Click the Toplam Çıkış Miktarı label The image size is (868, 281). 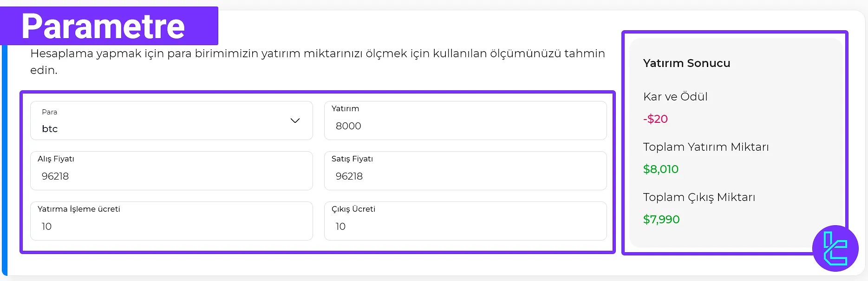pos(699,197)
